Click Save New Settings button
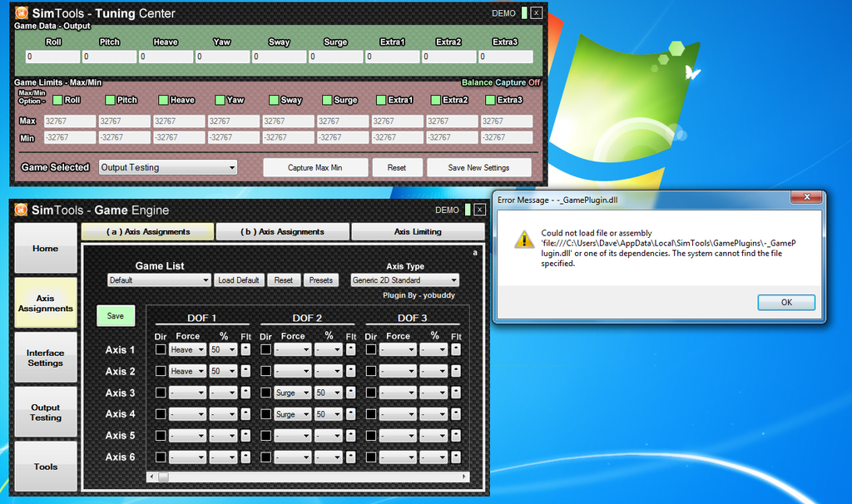Screen dimensions: 852x504 478,167
